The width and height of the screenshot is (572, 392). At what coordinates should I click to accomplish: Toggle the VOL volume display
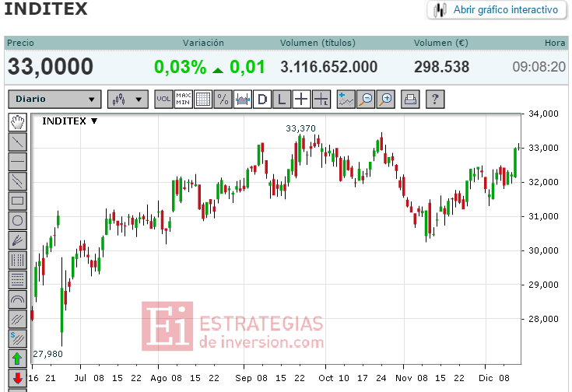point(163,100)
